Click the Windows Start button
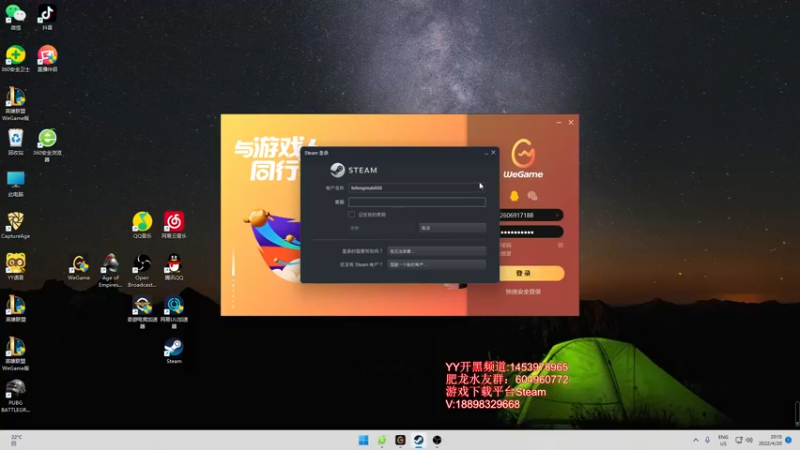The height and width of the screenshot is (450, 800). (x=363, y=440)
